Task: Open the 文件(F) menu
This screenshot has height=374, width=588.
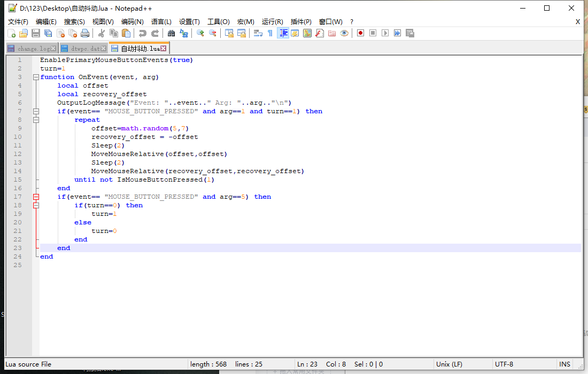Action: click(x=18, y=22)
